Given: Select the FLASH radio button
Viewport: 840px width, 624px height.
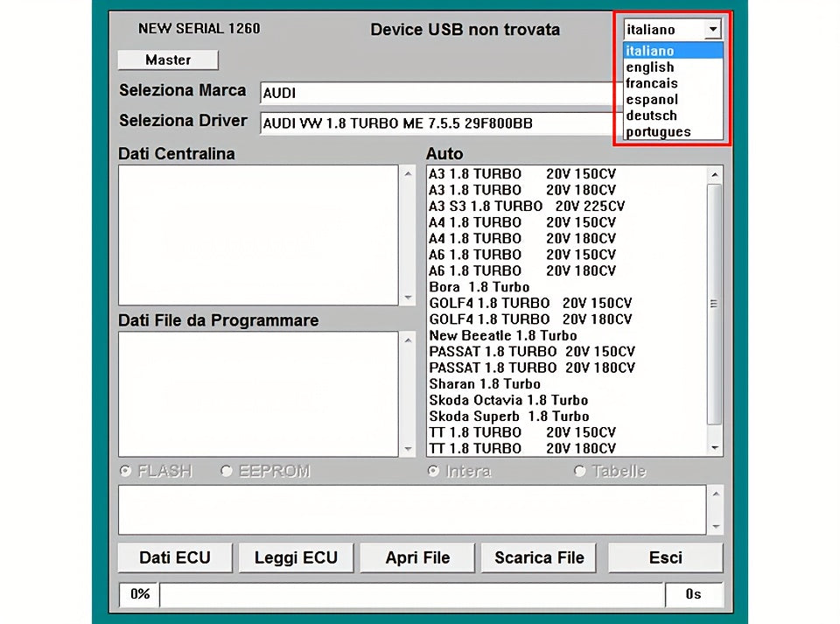Looking at the screenshot, I should (126, 471).
